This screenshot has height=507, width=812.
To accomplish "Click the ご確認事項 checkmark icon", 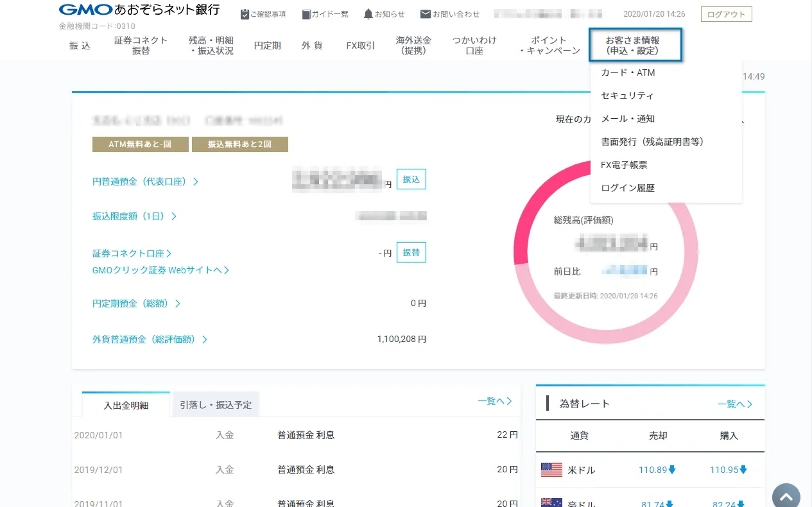I will [x=243, y=13].
